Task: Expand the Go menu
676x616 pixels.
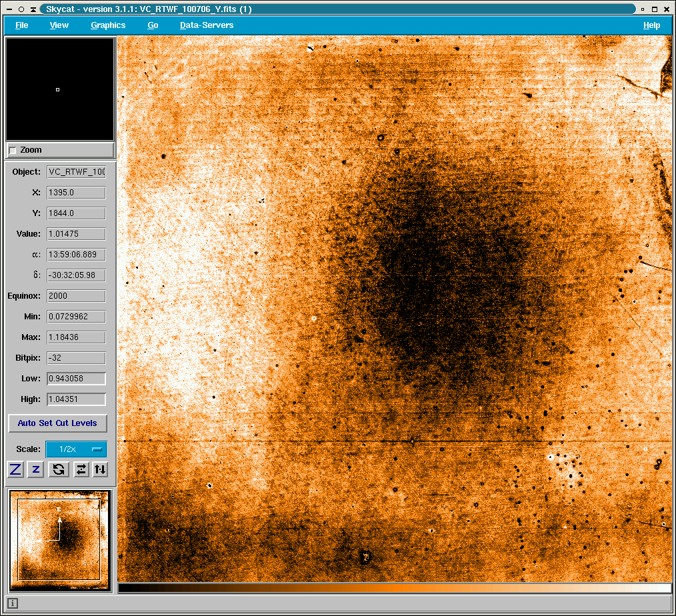Action: point(153,25)
